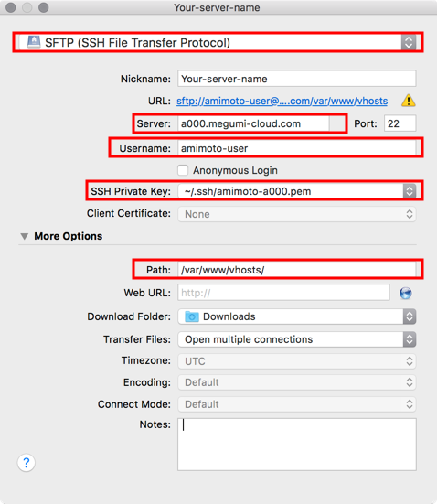Open the SFTP protocol dropdown
The height and width of the screenshot is (504, 437).
(x=218, y=42)
